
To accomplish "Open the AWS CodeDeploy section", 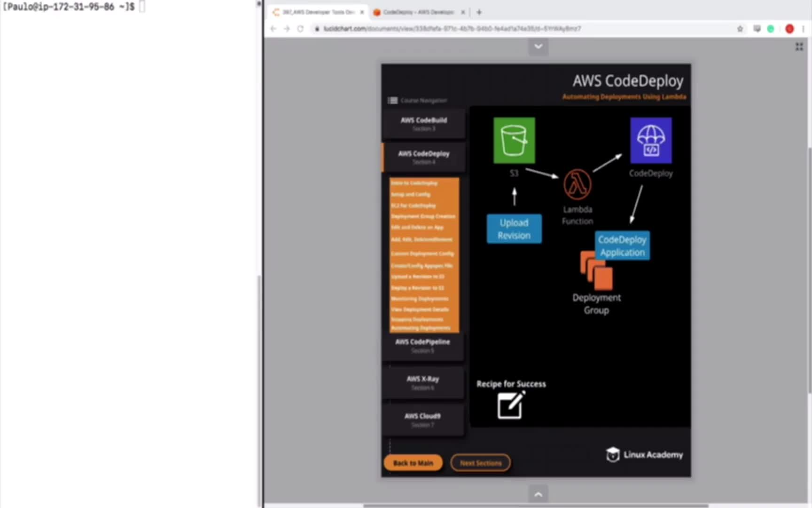I will pyautogui.click(x=423, y=157).
